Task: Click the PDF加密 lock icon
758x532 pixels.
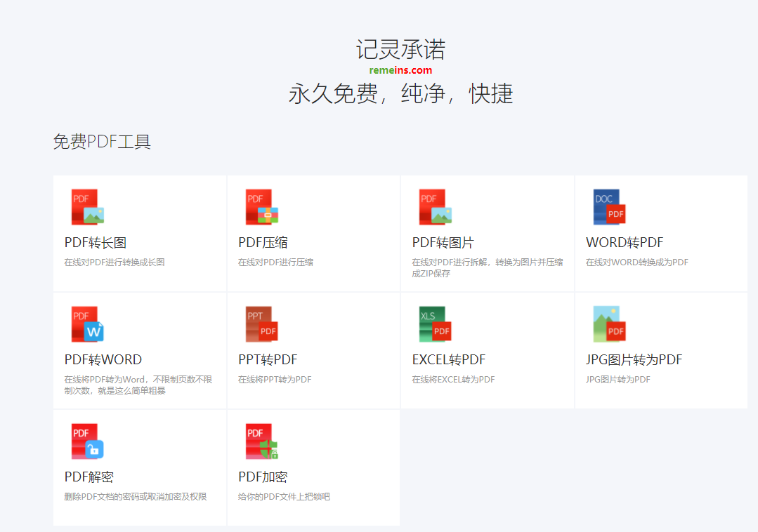Action: tap(261, 441)
